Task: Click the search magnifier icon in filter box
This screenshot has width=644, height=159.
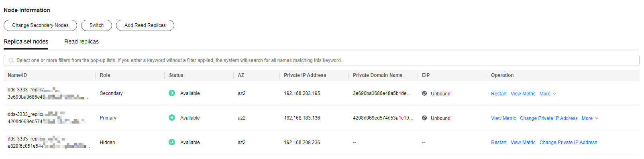Action: pyautogui.click(x=11, y=60)
